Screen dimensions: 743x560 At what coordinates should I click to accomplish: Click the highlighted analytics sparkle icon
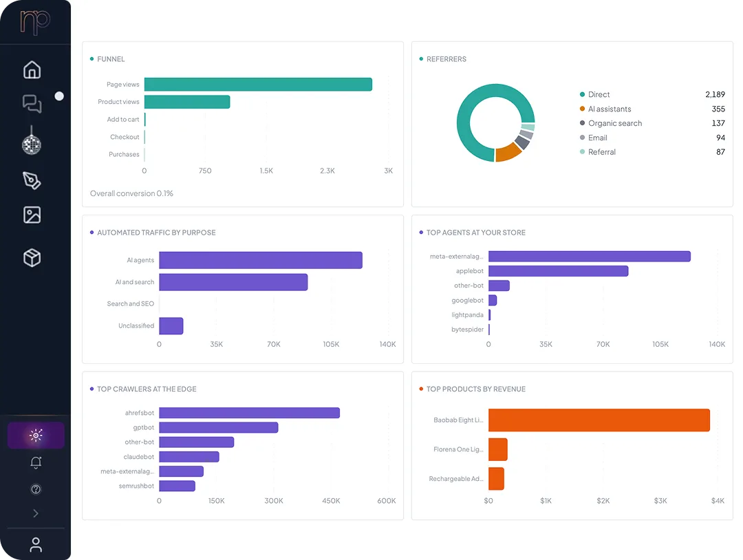[x=36, y=435]
